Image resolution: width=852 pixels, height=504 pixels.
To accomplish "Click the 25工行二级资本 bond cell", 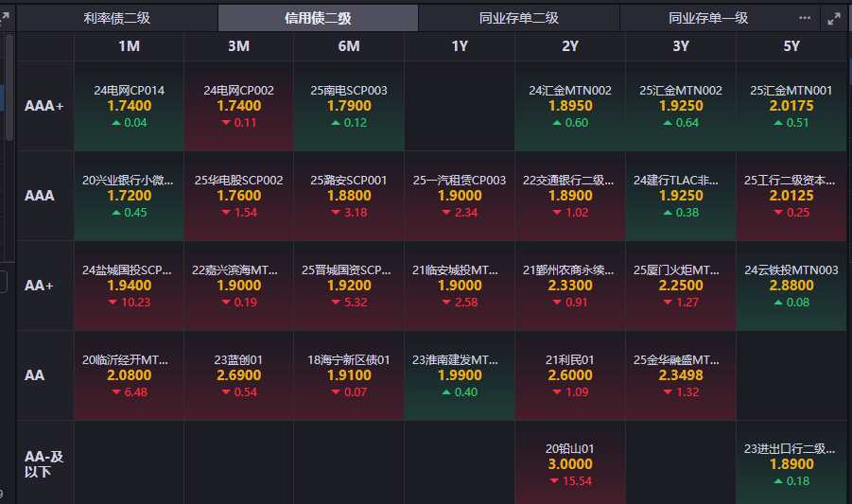I will pos(791,196).
